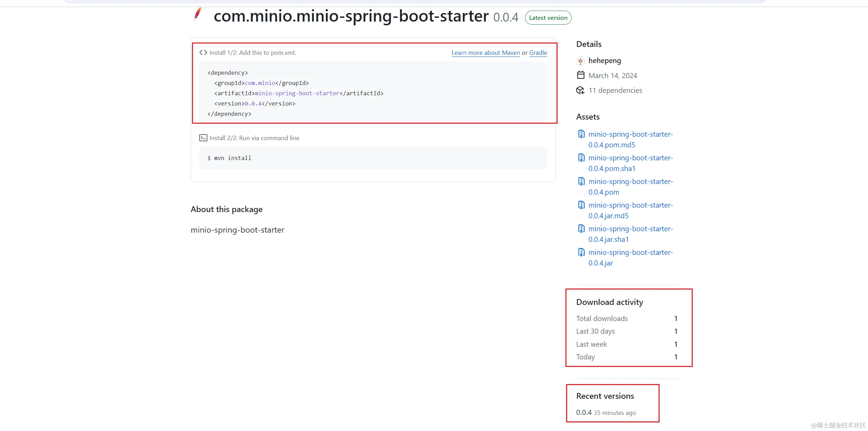Click file icon beside 0.0.4.jar asset

(x=581, y=252)
